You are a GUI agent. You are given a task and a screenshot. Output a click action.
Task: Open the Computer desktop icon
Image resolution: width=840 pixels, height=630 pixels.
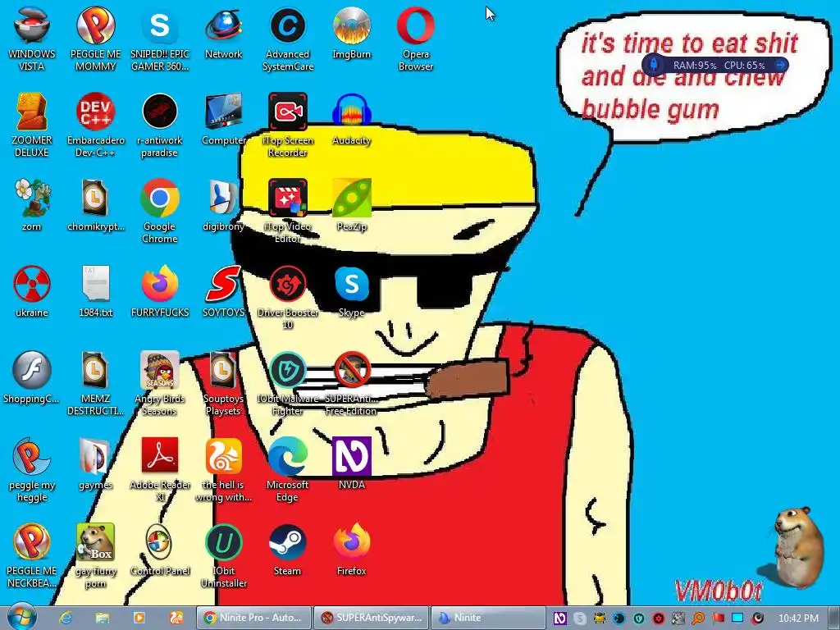point(223,120)
